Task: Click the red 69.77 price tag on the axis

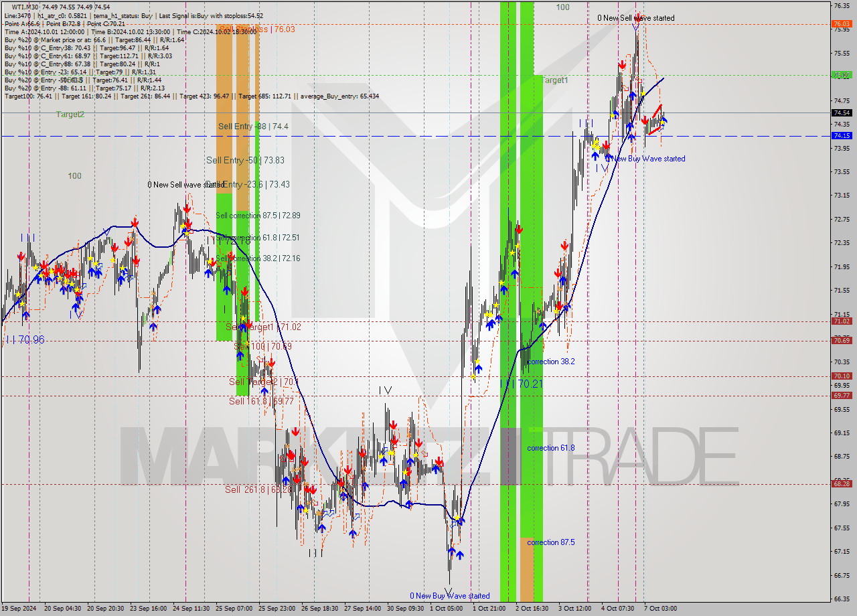Action: [x=841, y=396]
